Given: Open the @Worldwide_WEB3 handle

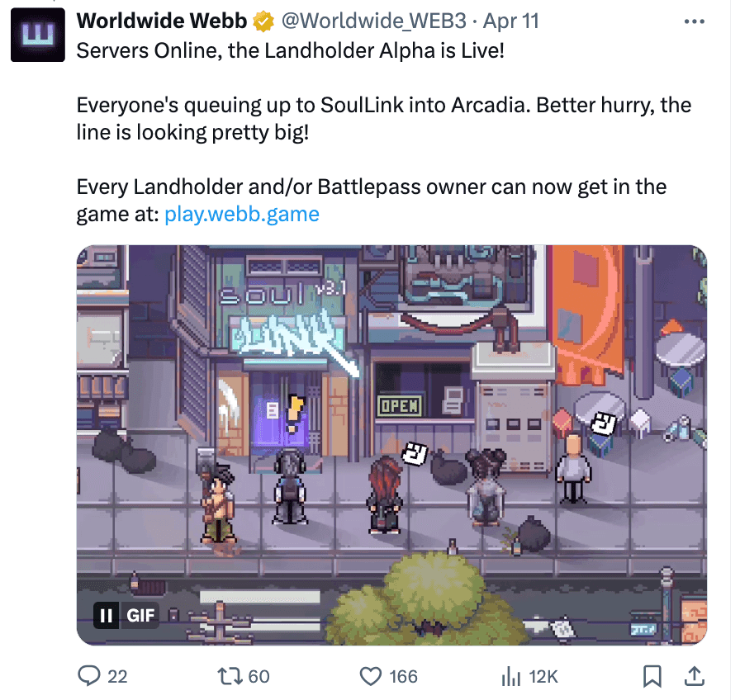Looking at the screenshot, I should tap(374, 21).
